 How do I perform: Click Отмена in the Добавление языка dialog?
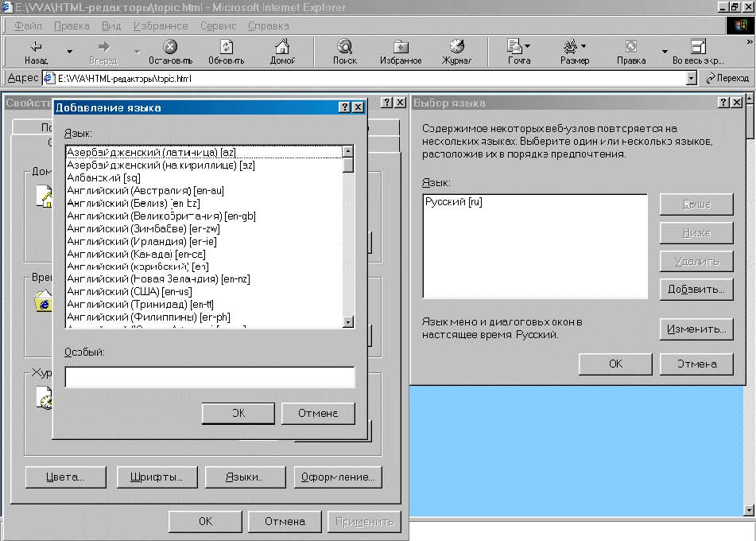[x=318, y=413]
